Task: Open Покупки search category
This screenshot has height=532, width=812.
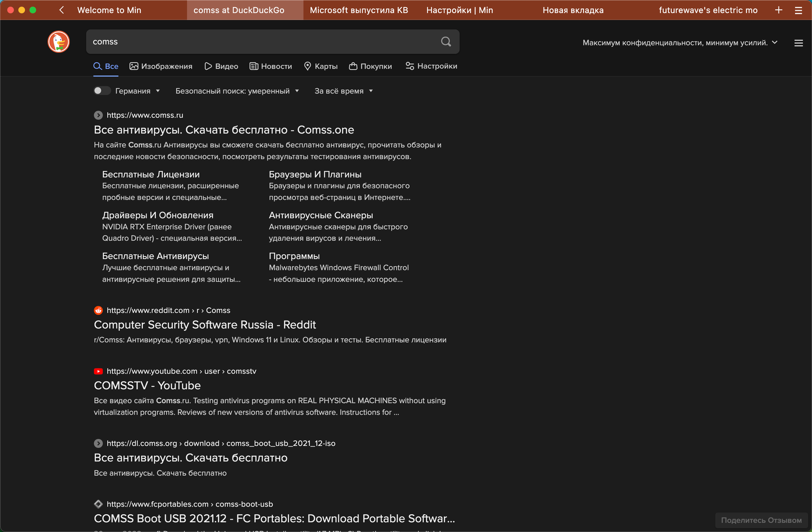Action: click(x=370, y=66)
